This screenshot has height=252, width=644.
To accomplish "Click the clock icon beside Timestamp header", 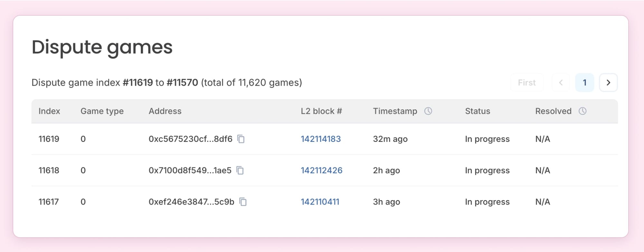I will pos(428,111).
